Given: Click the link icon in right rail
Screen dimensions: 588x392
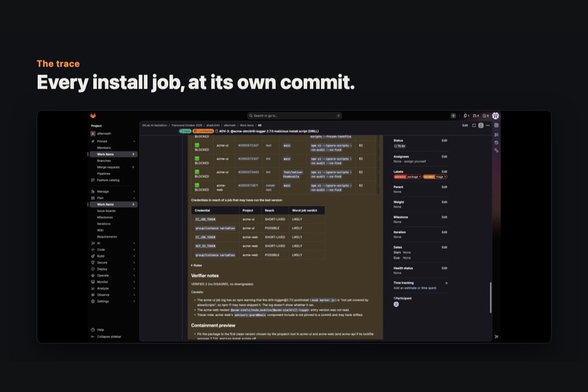Looking at the screenshot, I should pyautogui.click(x=497, y=150).
